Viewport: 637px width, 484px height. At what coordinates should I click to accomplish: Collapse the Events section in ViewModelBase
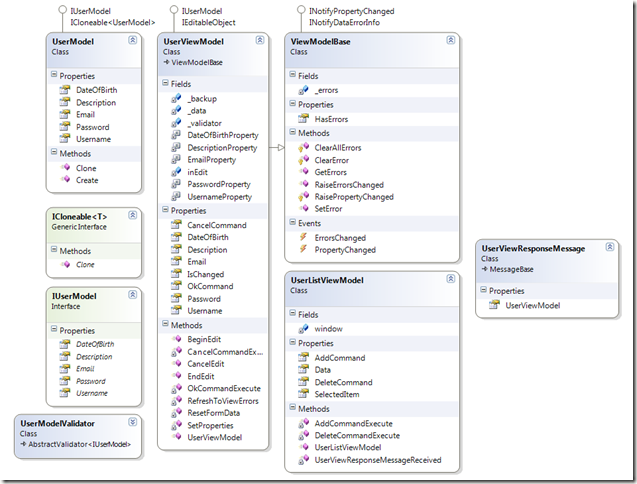[x=292, y=223]
